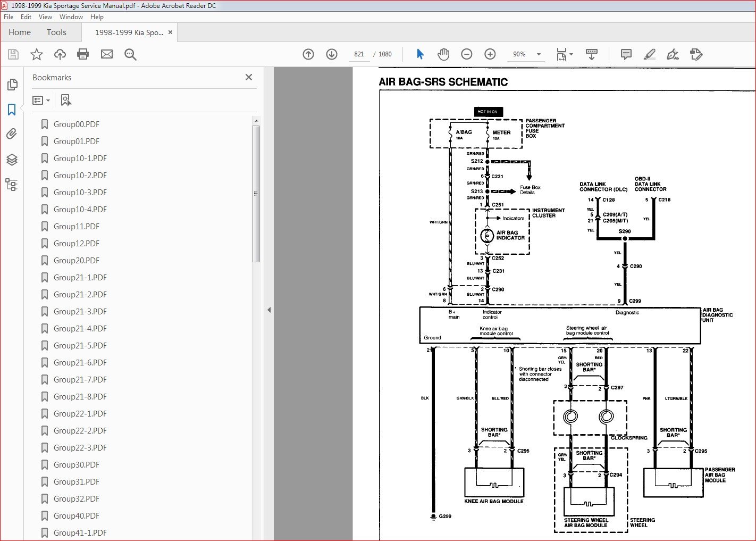Close the Bookmarks panel
The height and width of the screenshot is (541, 756).
coord(249,77)
